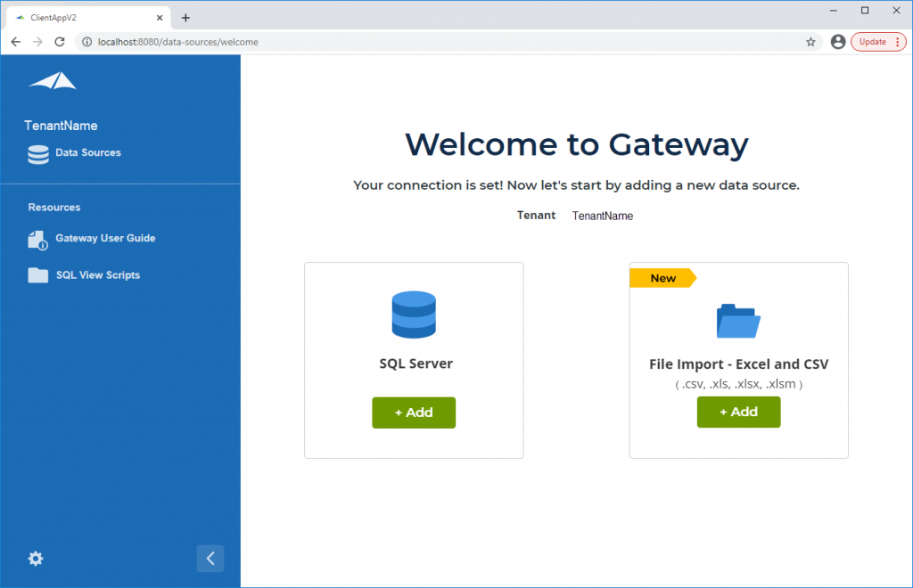Screen dimensions: 913x588
Task: Click the SQL Server database icon
Action: [x=414, y=315]
